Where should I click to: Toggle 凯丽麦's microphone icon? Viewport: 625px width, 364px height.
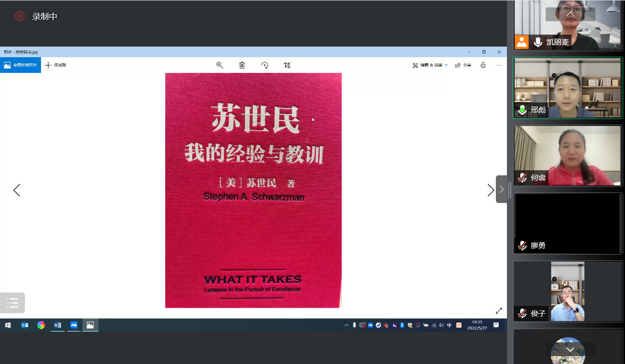pos(537,42)
